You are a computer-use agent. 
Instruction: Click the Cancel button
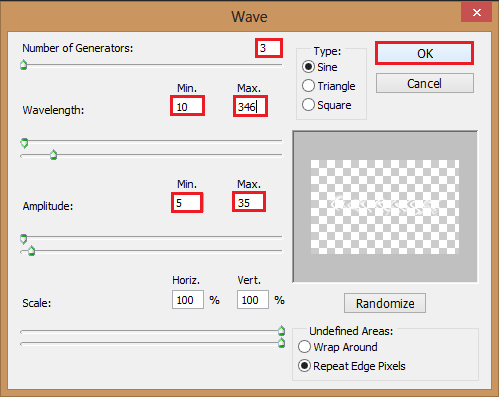(425, 83)
